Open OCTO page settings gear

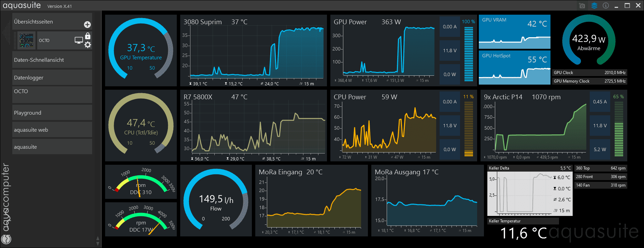(88, 45)
